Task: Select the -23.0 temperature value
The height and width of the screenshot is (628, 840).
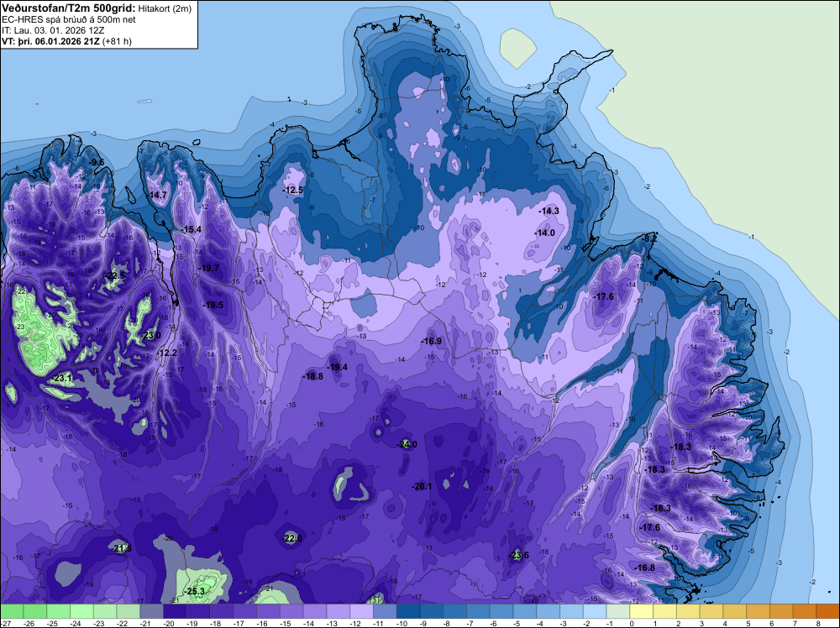Action: click(x=150, y=335)
